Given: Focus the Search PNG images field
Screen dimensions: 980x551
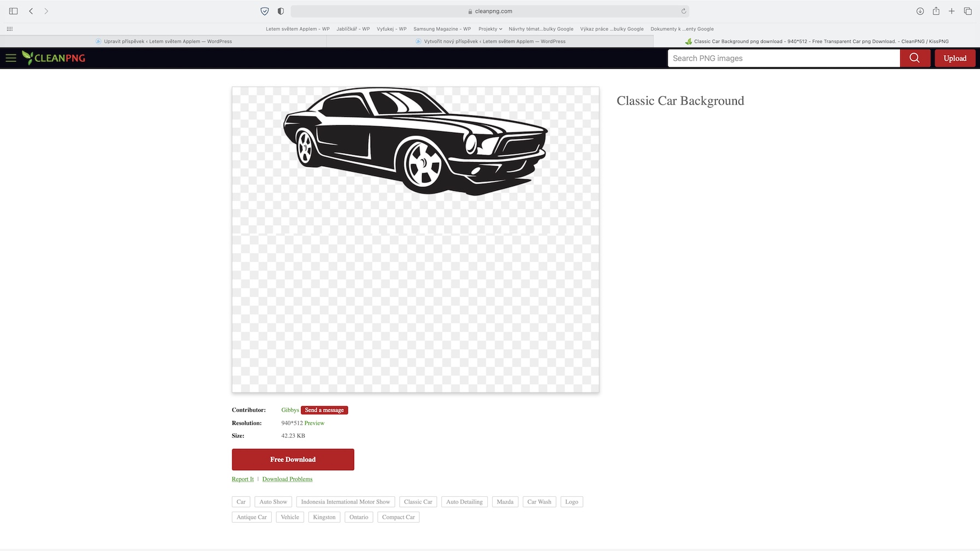Looking at the screenshot, I should [784, 58].
